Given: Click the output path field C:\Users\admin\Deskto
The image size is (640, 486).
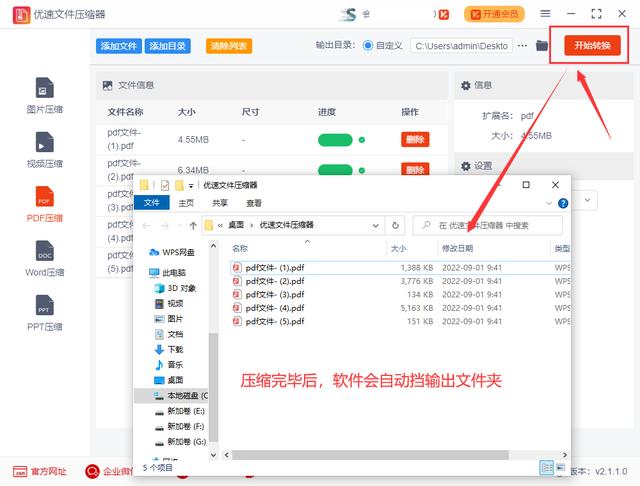Looking at the screenshot, I should point(461,46).
